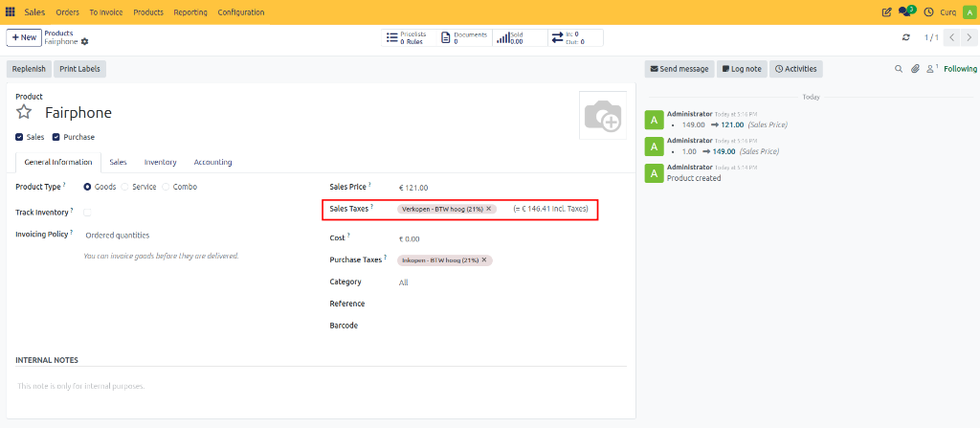Click the gear icon beside Fairphone breadcrumb
The height and width of the screenshot is (428, 980).
tap(85, 41)
